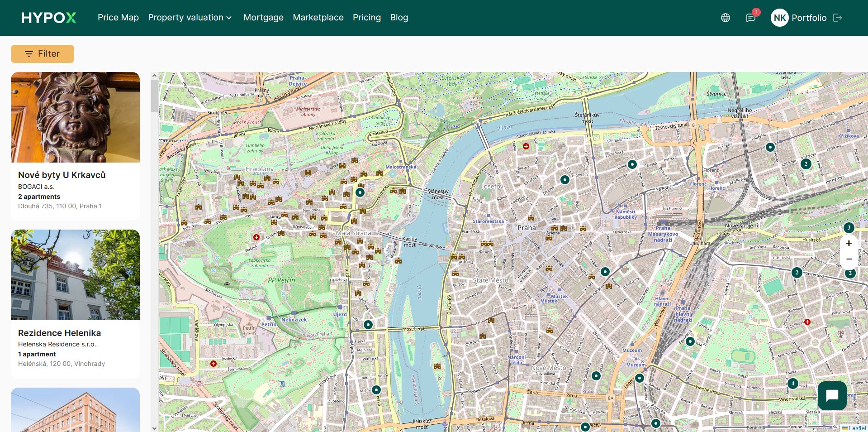Open the live chat widget
The width and height of the screenshot is (868, 432).
click(832, 396)
